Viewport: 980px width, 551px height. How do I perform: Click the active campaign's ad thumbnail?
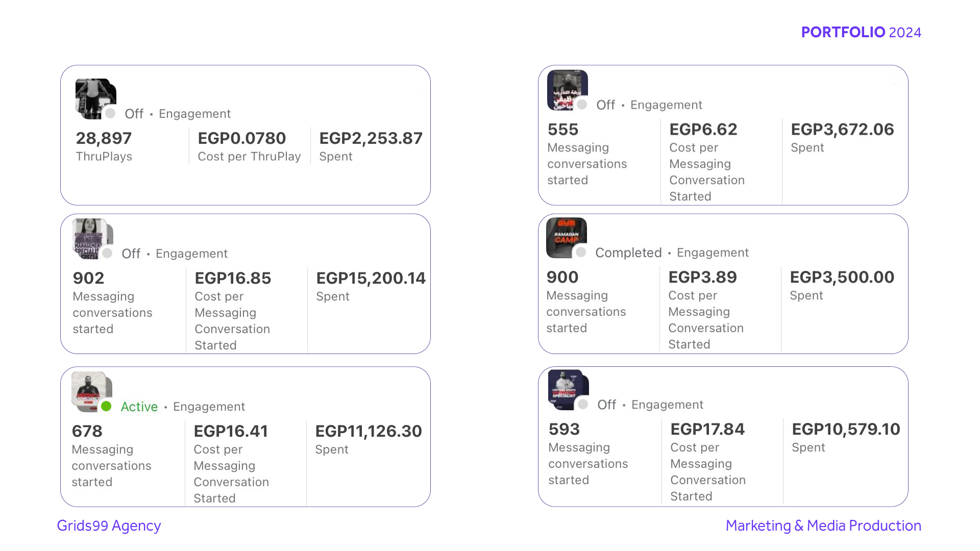91,391
